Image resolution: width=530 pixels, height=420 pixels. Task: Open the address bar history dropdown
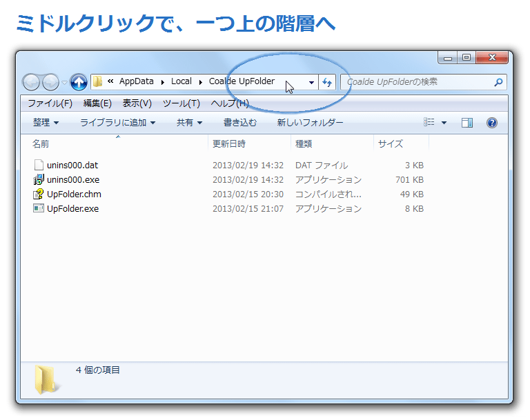pyautogui.click(x=311, y=82)
